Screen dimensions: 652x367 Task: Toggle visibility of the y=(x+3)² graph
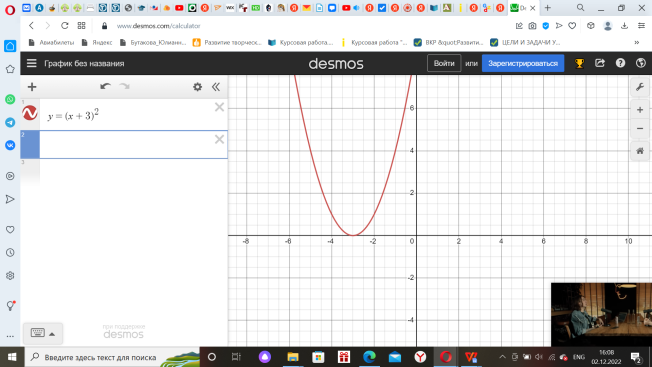coord(30,113)
